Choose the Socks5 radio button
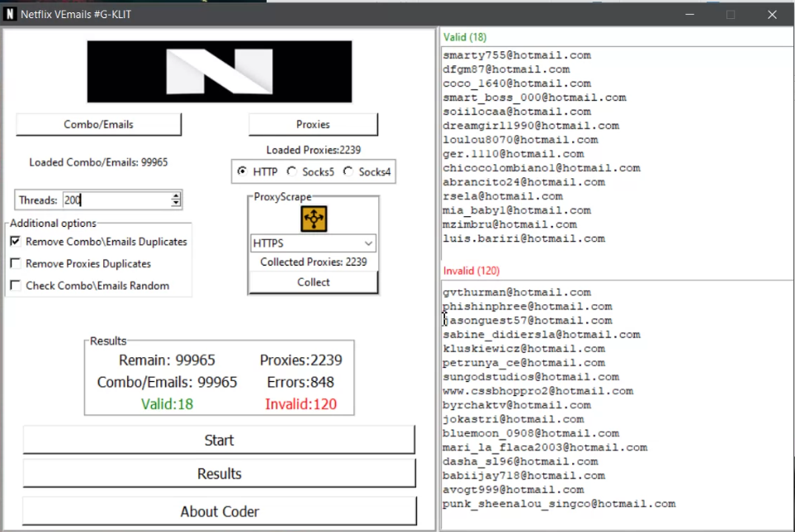The height and width of the screenshot is (532, 795). coord(292,172)
